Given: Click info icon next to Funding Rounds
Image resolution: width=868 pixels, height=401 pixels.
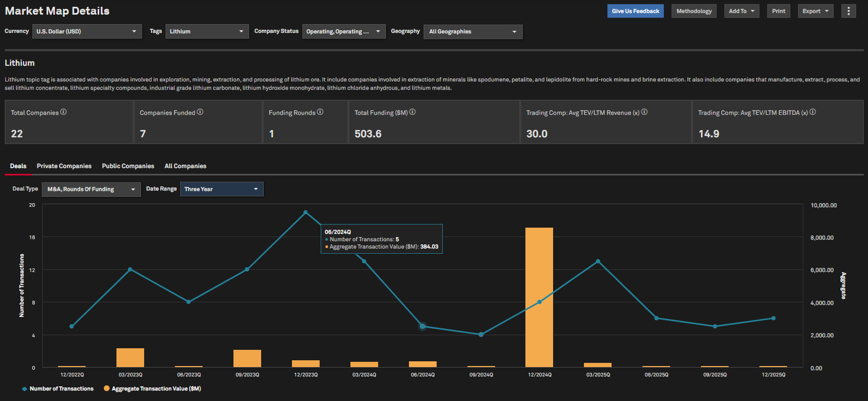Looking at the screenshot, I should (320, 112).
